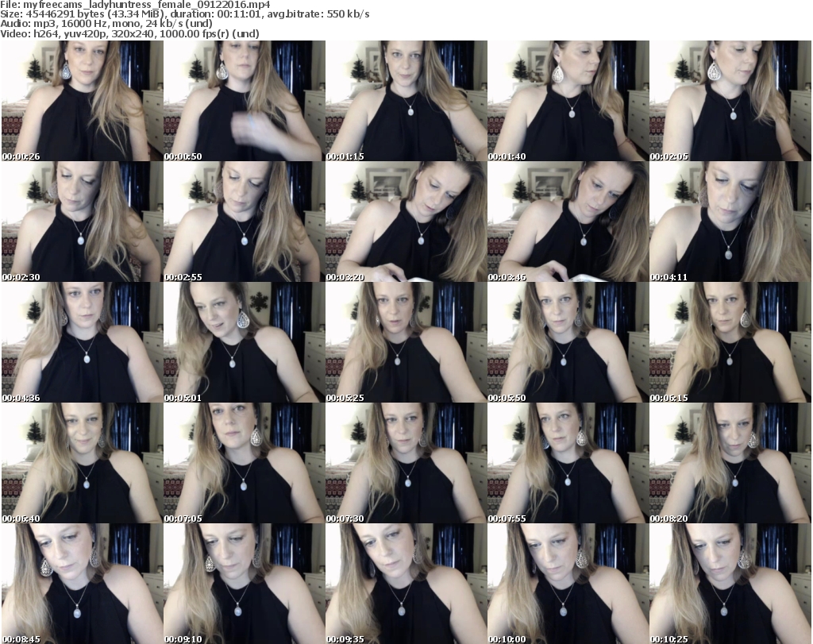Select the thumbnail frame timestamped 00:01:40
Image resolution: width=813 pixels, height=644 pixels.
[568, 101]
